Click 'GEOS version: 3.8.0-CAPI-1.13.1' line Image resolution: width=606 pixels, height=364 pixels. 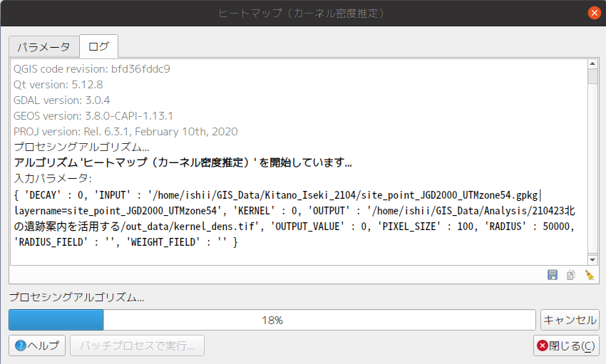click(93, 116)
